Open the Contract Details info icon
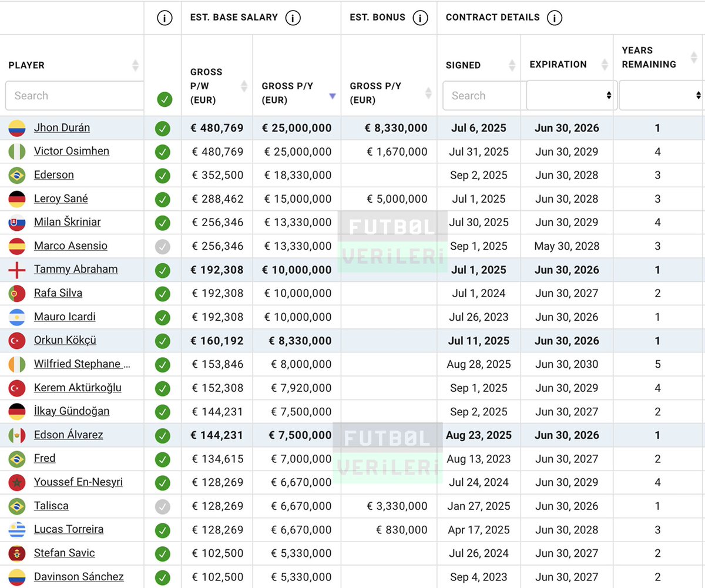 click(554, 18)
